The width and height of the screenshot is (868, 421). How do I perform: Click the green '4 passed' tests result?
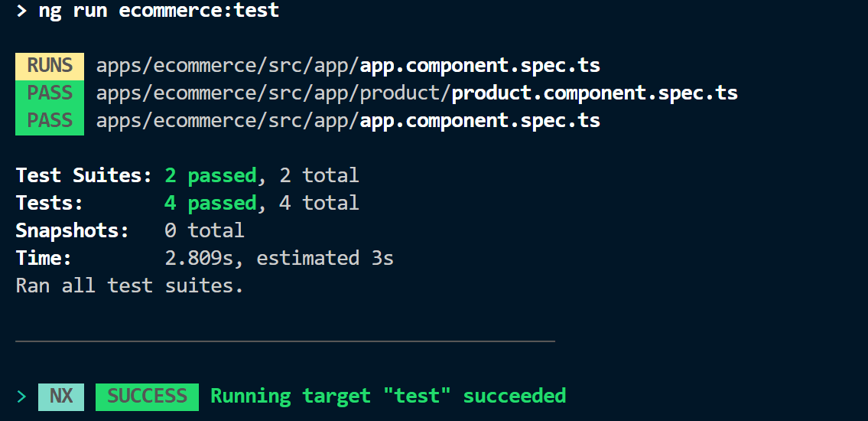pos(210,203)
